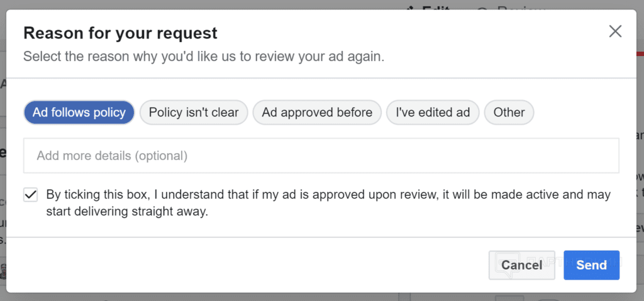Click the 'Reason for your request' heading
Image resolution: width=644 pixels, height=301 pixels.
(120, 33)
